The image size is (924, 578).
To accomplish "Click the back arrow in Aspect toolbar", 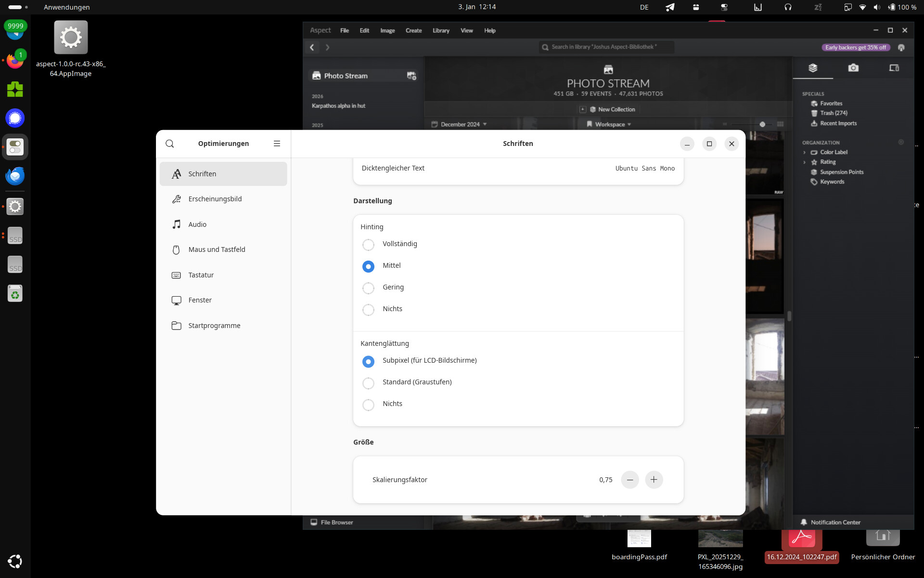I will (312, 47).
